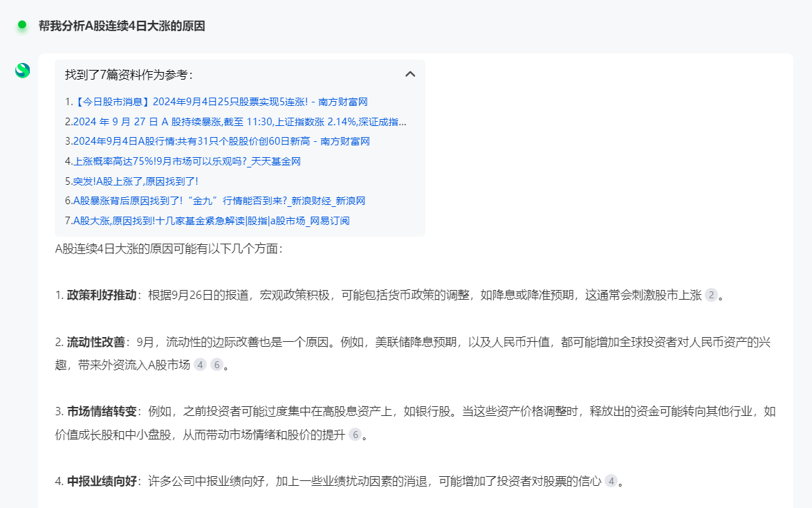This screenshot has height=508, width=812.
Task: Click the green status dot beside the question
Action: tap(22, 26)
